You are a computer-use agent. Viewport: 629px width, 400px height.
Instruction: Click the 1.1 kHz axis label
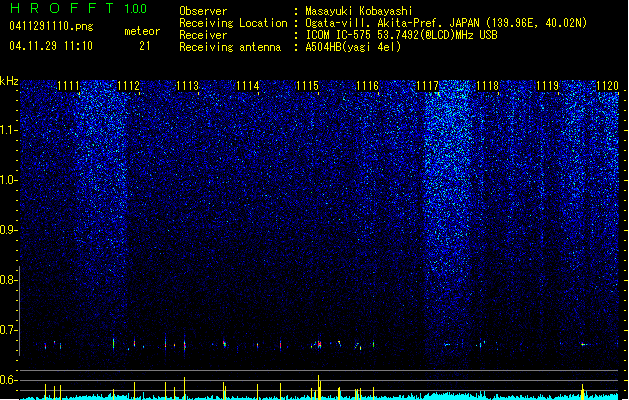(9, 130)
